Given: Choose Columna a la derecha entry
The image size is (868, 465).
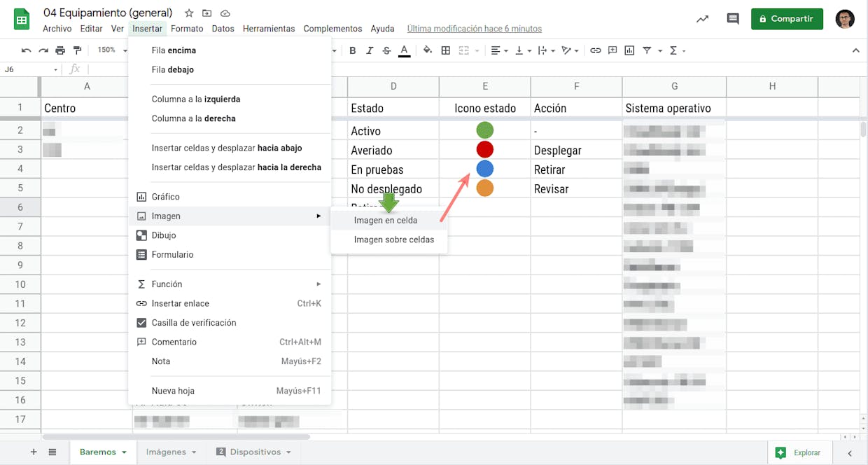Looking at the screenshot, I should (x=230, y=118).
